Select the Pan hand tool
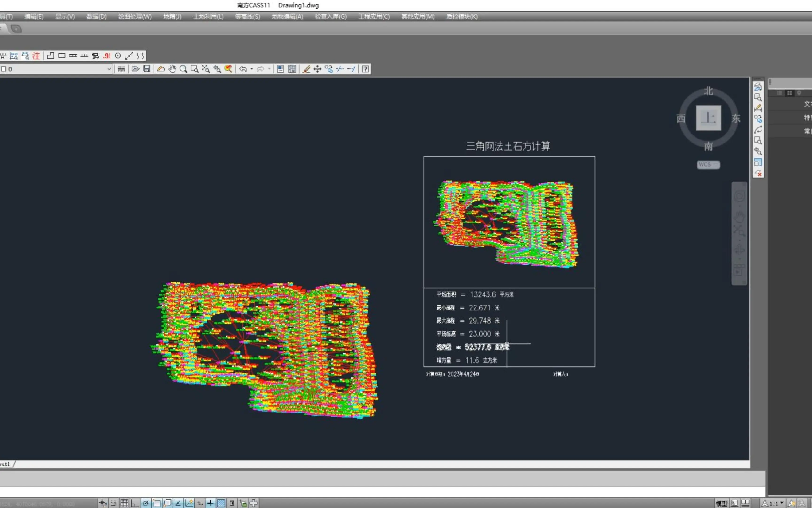This screenshot has height=508, width=812. click(172, 69)
